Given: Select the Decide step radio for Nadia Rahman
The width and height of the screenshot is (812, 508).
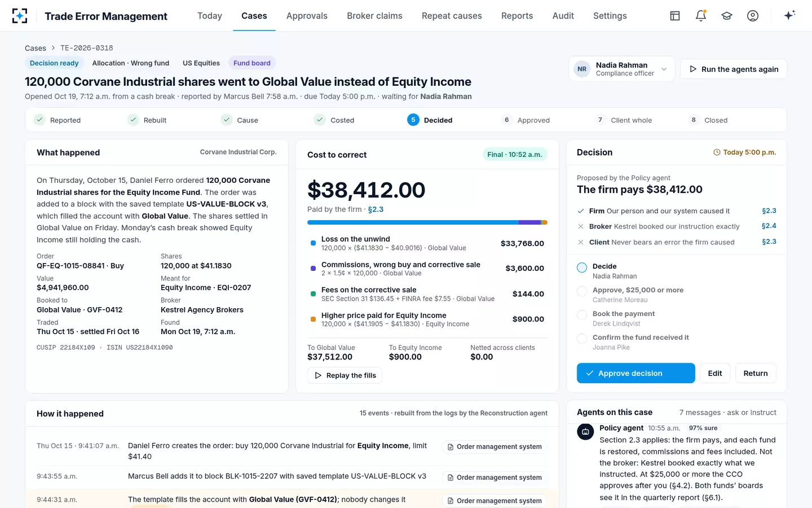Looking at the screenshot, I should click(582, 268).
